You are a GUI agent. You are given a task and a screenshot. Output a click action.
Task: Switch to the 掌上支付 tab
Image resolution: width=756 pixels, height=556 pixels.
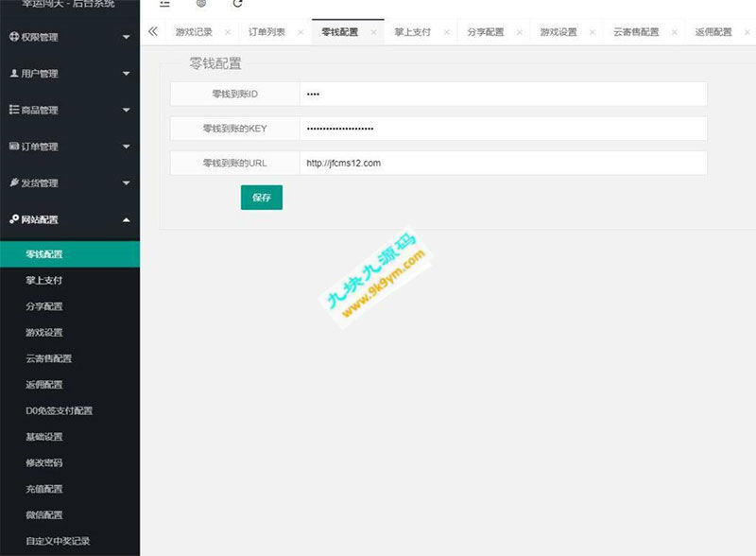(x=413, y=32)
